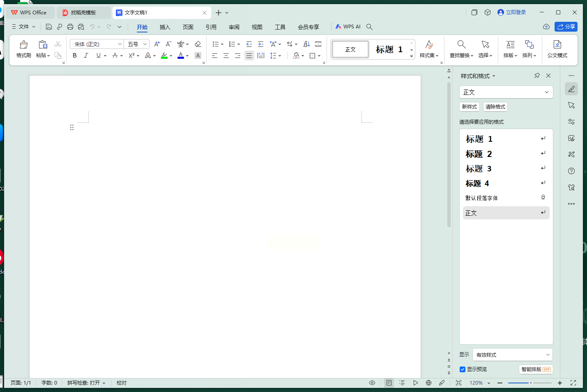
Task: Open the font name dropdown 宋体
Action: (120, 44)
